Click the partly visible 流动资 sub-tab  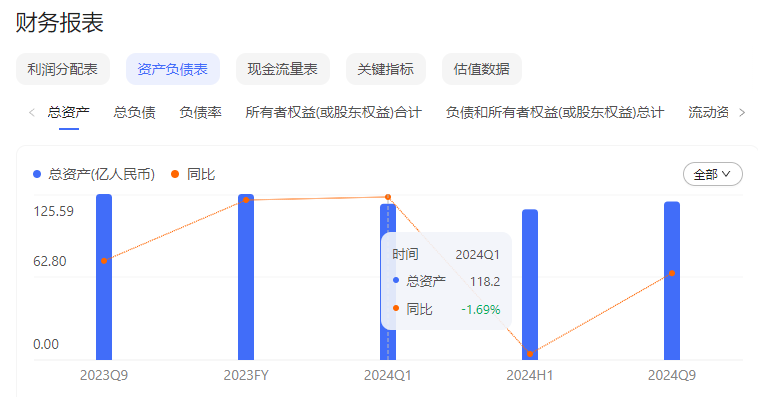708,113
